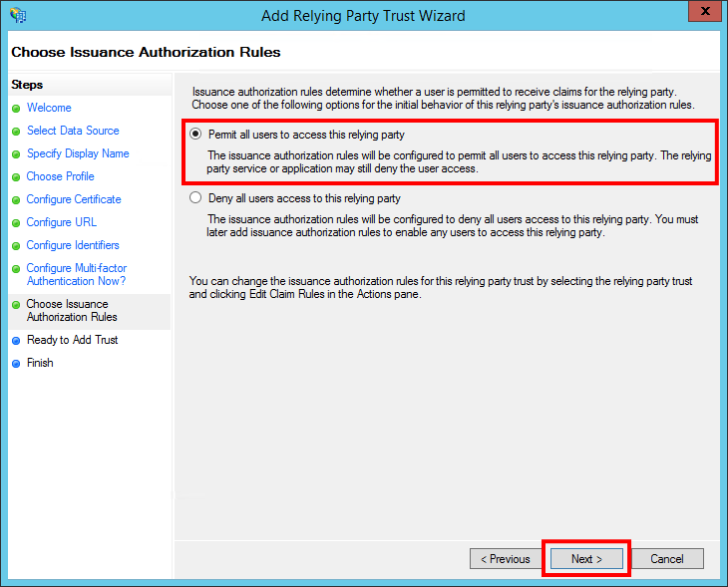Click blue bullet beside Ready to Add Trust
Viewport: 728px width, 587px height.
16,341
